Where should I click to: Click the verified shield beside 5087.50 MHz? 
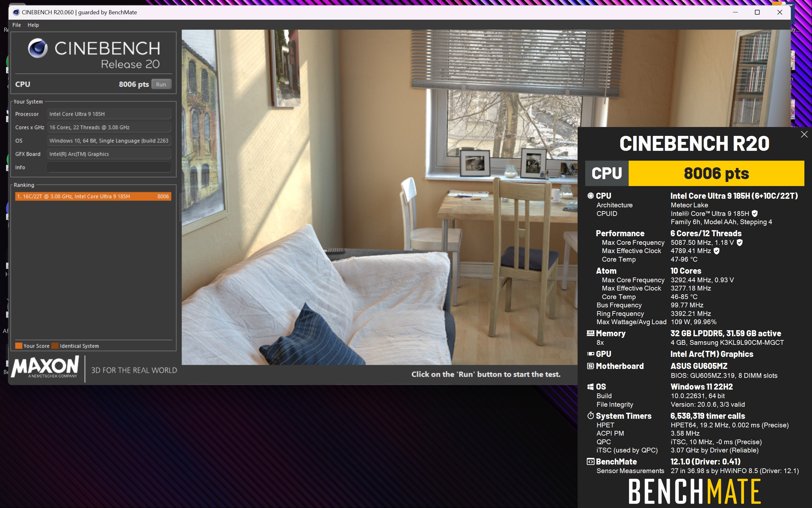click(740, 243)
